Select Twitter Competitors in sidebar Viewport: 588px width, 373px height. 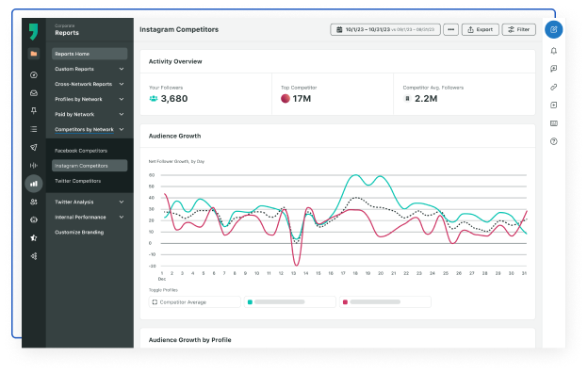click(x=78, y=181)
